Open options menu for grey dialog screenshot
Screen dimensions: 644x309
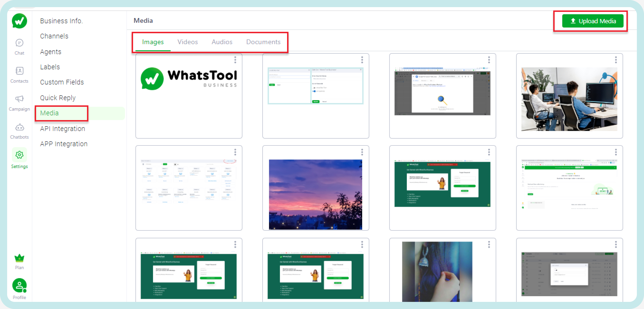[x=616, y=244]
